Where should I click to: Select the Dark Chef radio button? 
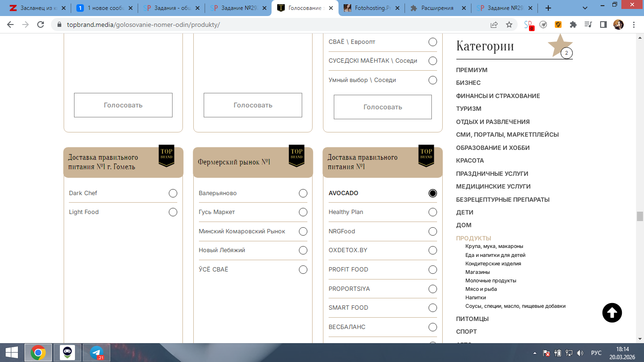(x=173, y=193)
